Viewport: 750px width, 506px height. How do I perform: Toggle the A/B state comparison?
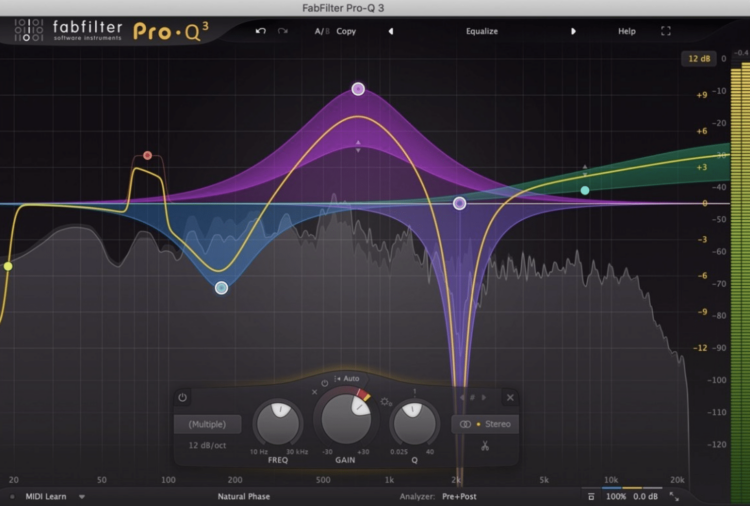coord(322,31)
